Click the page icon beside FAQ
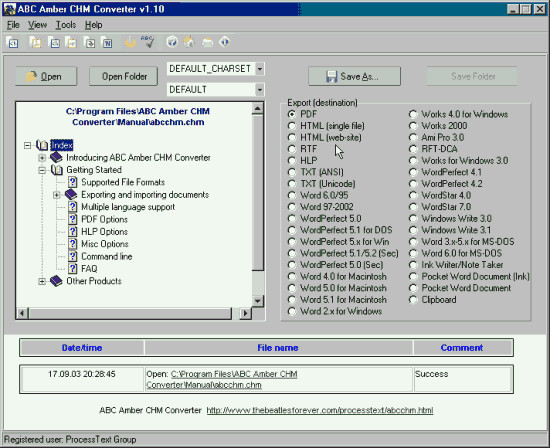The height and width of the screenshot is (448, 550). point(72,269)
